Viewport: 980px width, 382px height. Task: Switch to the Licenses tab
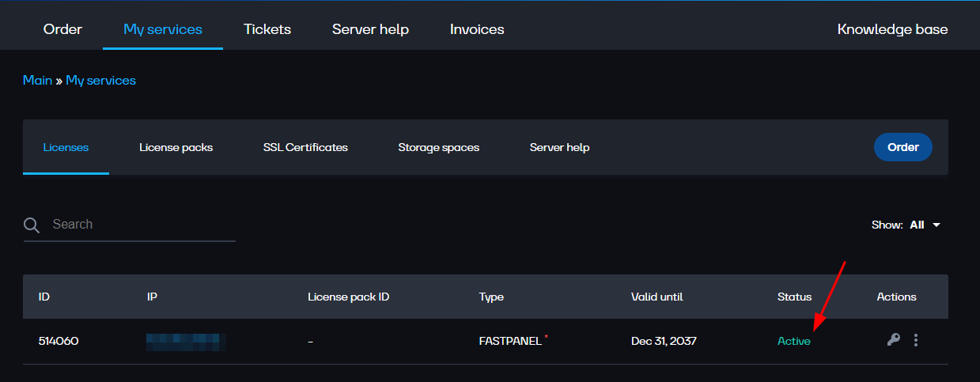[x=66, y=147]
